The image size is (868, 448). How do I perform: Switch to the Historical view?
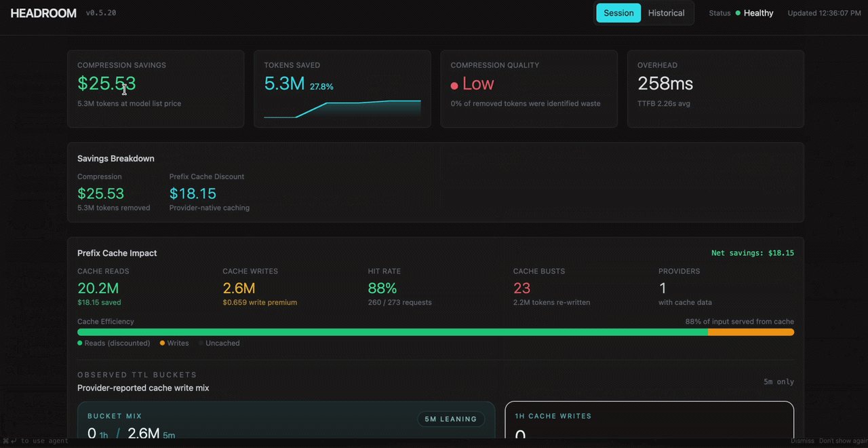point(666,13)
